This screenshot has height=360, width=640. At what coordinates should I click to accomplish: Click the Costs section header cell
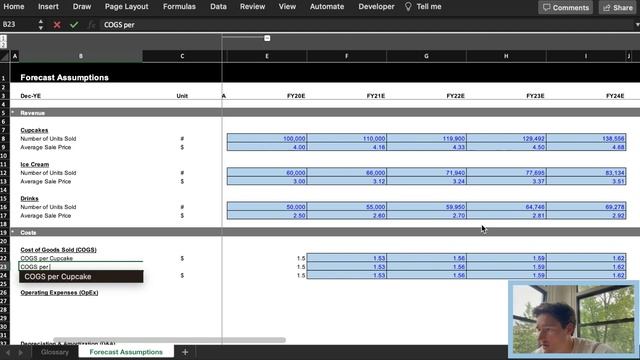28,233
